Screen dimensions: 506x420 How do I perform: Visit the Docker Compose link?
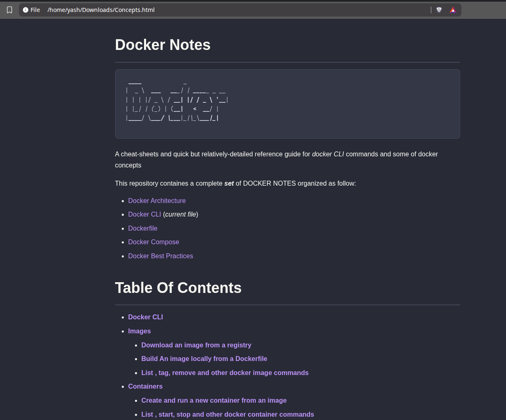click(154, 242)
